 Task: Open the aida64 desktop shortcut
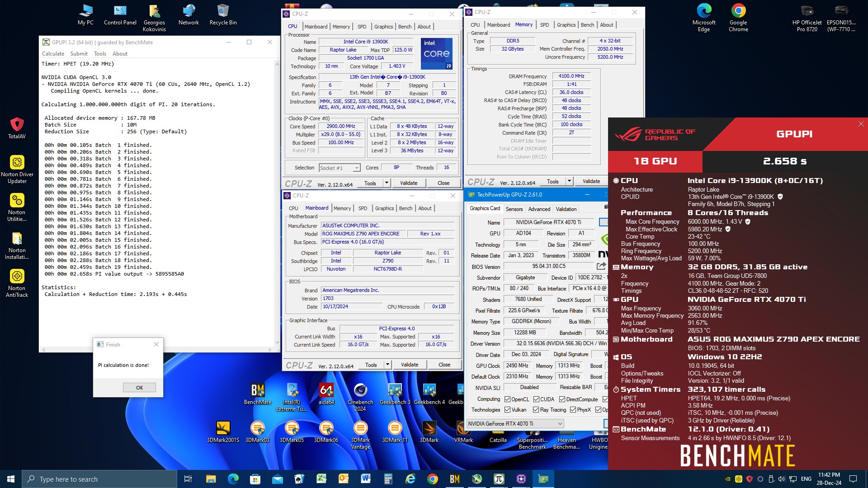pos(326,394)
